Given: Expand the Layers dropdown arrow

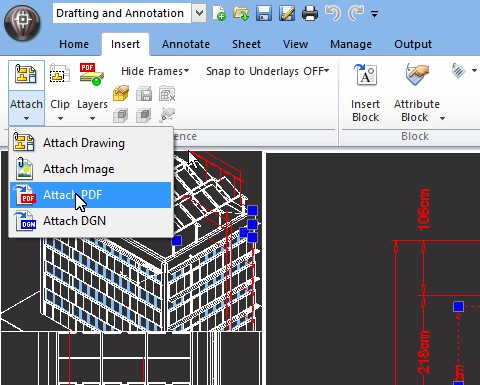Looking at the screenshot, I should [x=92, y=118].
